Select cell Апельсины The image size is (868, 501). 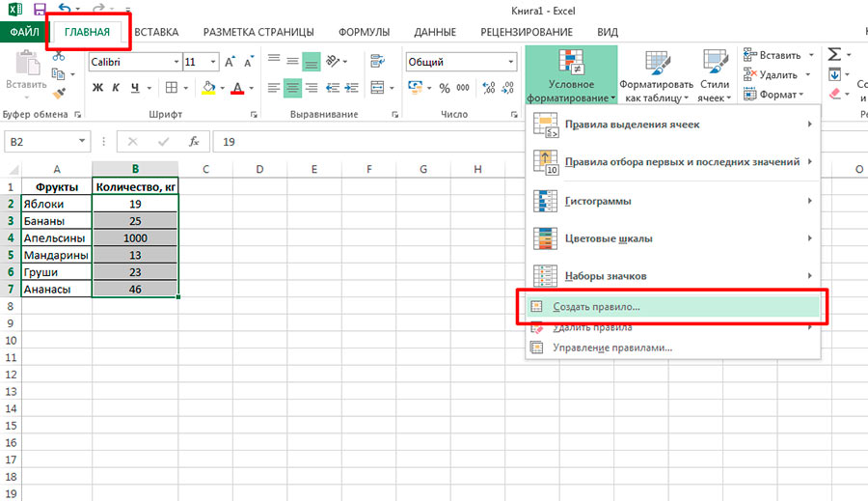tap(57, 237)
